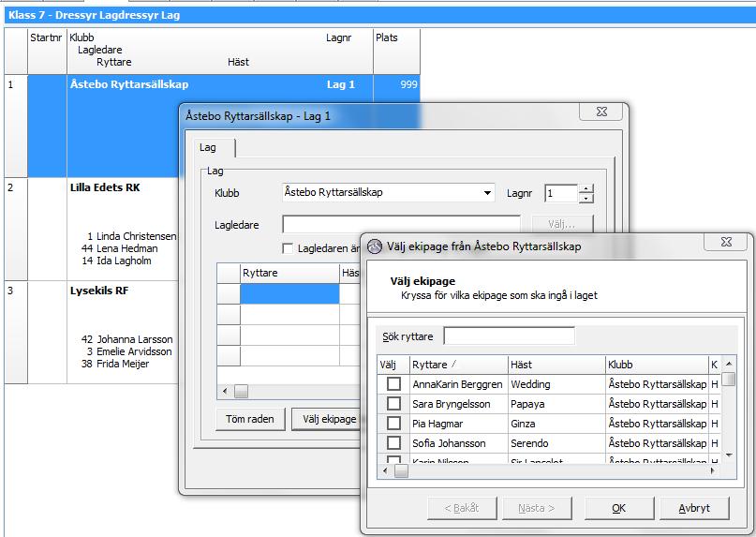Open the Klubb dropdown in Lag dialog
This screenshot has height=537, width=756.
coord(487,193)
